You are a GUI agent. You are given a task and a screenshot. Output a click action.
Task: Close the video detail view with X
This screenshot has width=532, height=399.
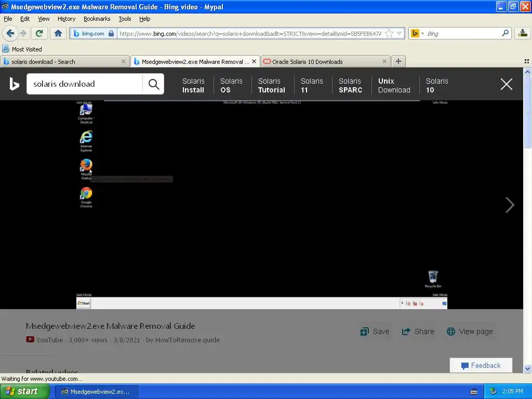coord(506,84)
